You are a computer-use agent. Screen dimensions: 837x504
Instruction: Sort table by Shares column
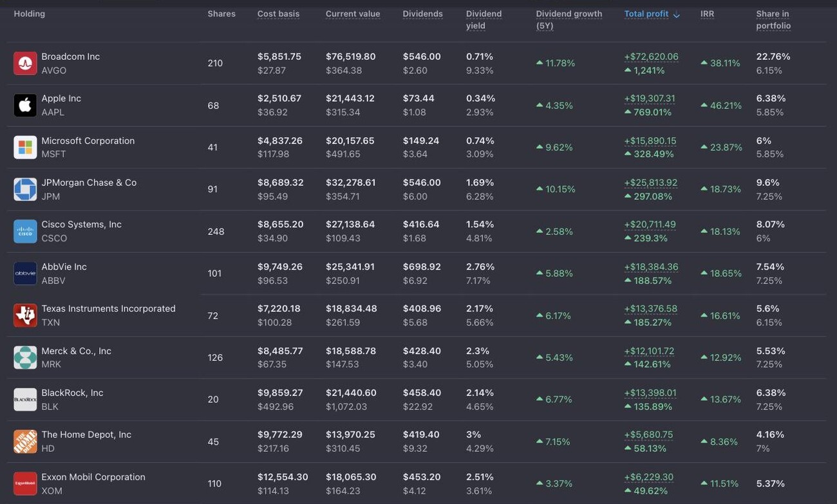click(x=221, y=14)
